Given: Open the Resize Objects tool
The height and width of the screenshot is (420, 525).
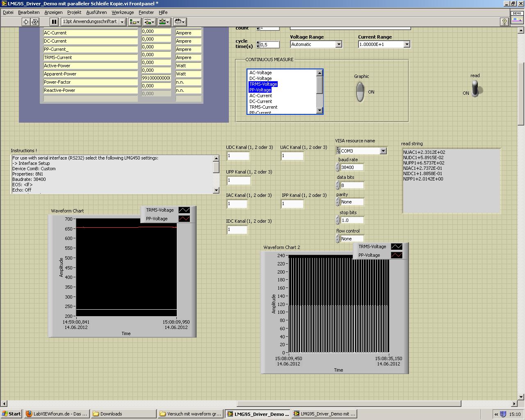Looking at the screenshot, I should (x=164, y=22).
